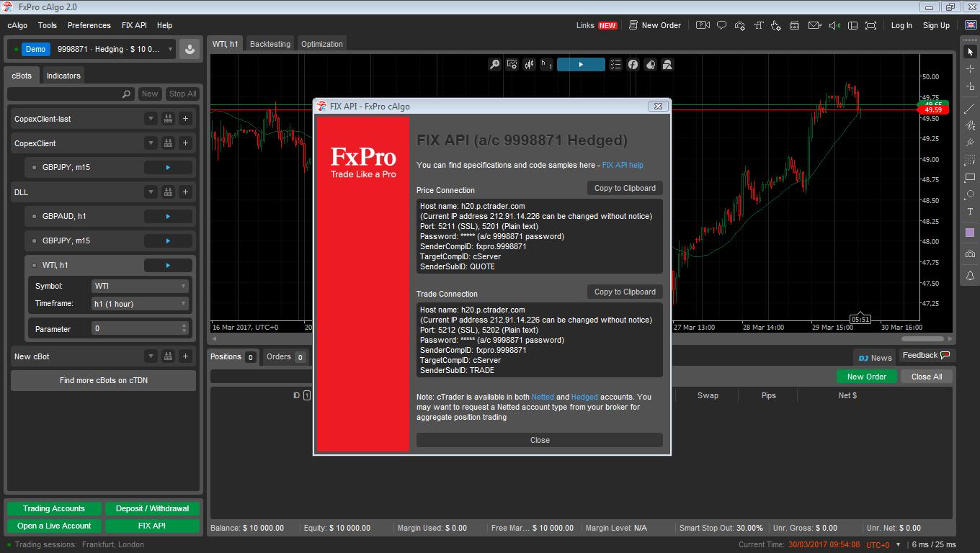The image size is (980, 553).
Task: Toggle sound speaker icon
Action: click(x=834, y=25)
